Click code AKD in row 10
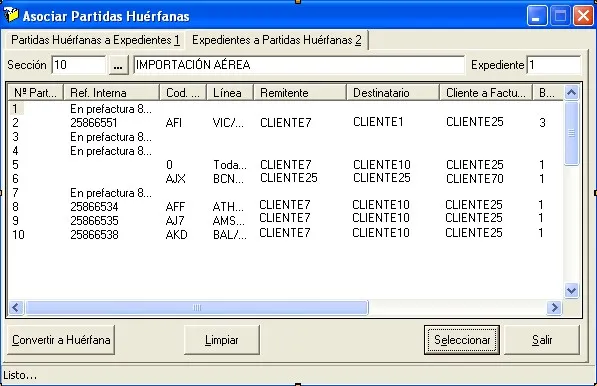The image size is (597, 386). point(176,234)
